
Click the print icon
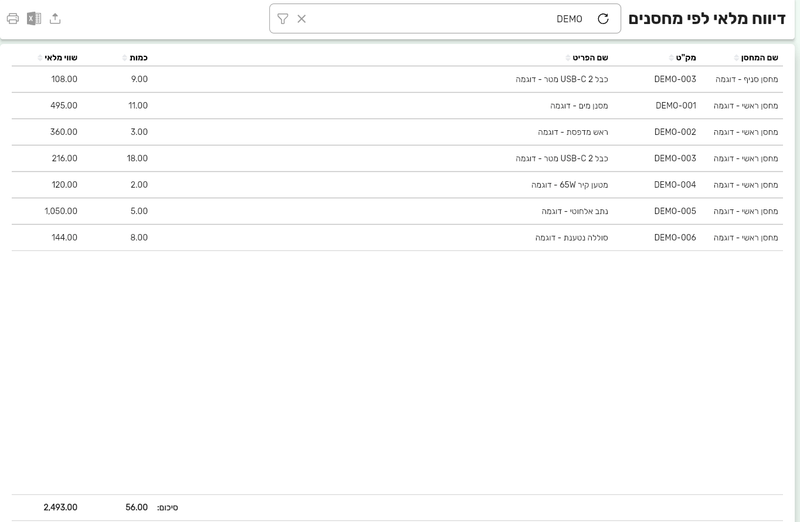(x=13, y=19)
